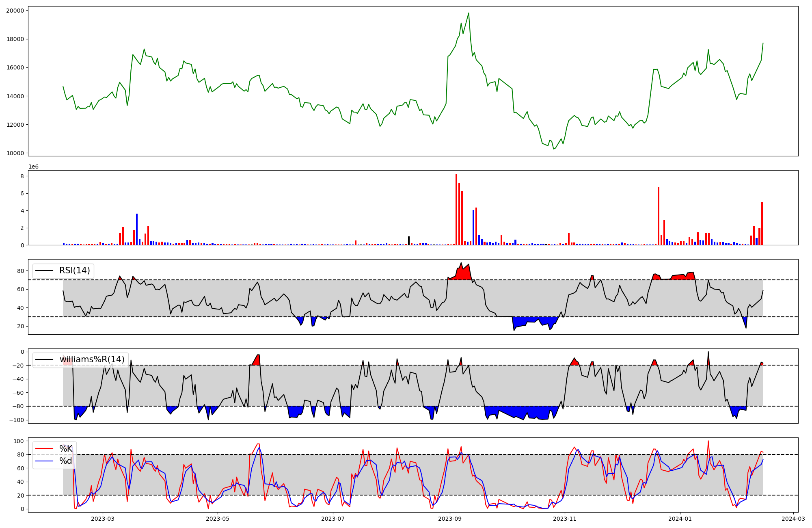Image resolution: width=812 pixels, height=528 pixels.
Task: Click the blue %d legend line swatch
Action: click(x=44, y=461)
